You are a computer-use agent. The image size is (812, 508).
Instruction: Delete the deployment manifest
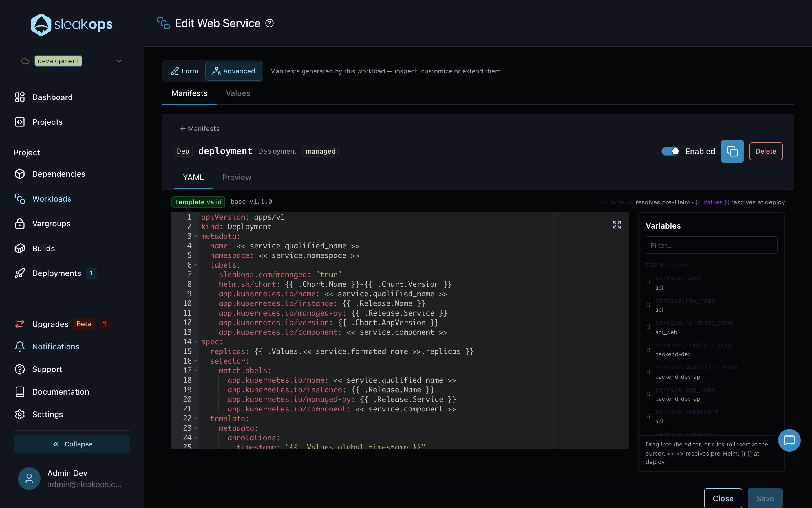tap(766, 151)
